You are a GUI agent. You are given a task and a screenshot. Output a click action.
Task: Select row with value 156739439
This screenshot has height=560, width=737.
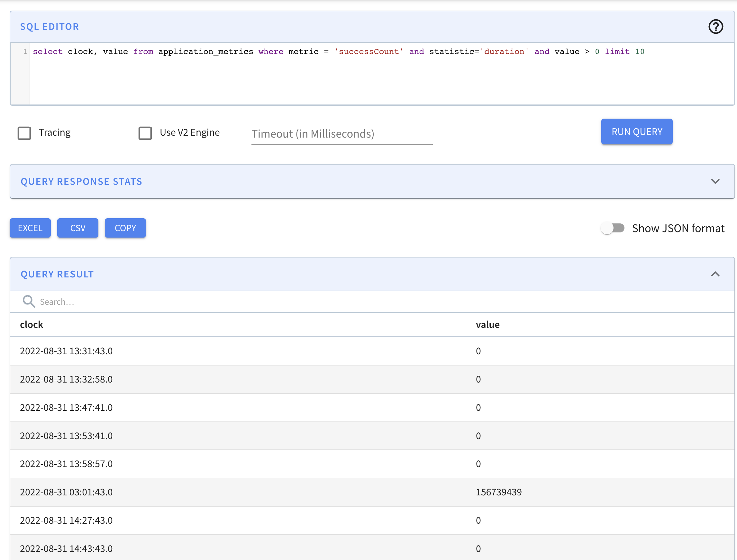[498, 492]
